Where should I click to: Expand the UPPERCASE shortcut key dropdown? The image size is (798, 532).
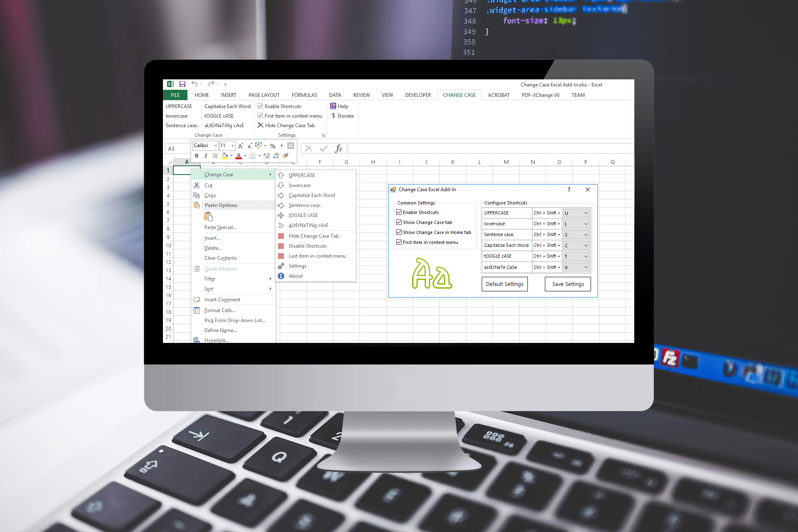click(x=586, y=212)
